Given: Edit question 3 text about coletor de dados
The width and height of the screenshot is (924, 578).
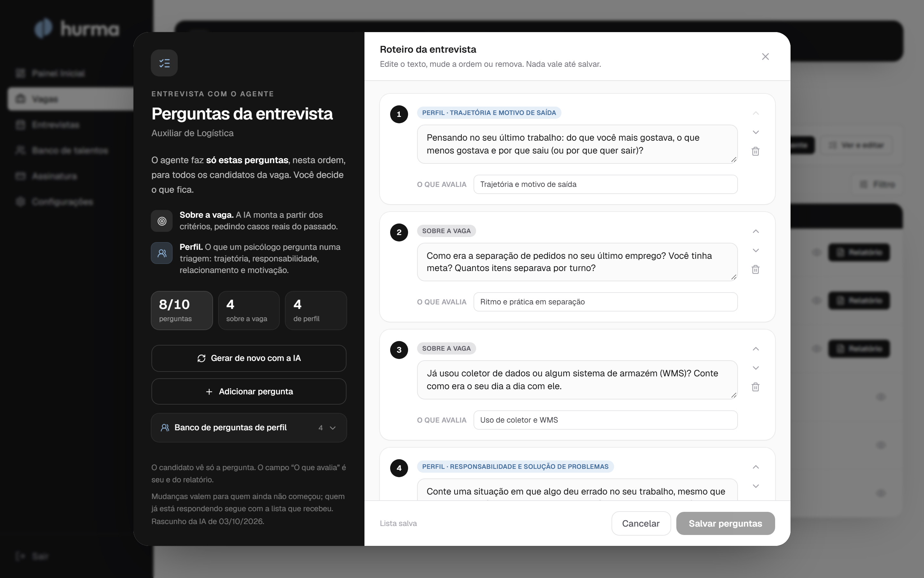Looking at the screenshot, I should [x=577, y=380].
